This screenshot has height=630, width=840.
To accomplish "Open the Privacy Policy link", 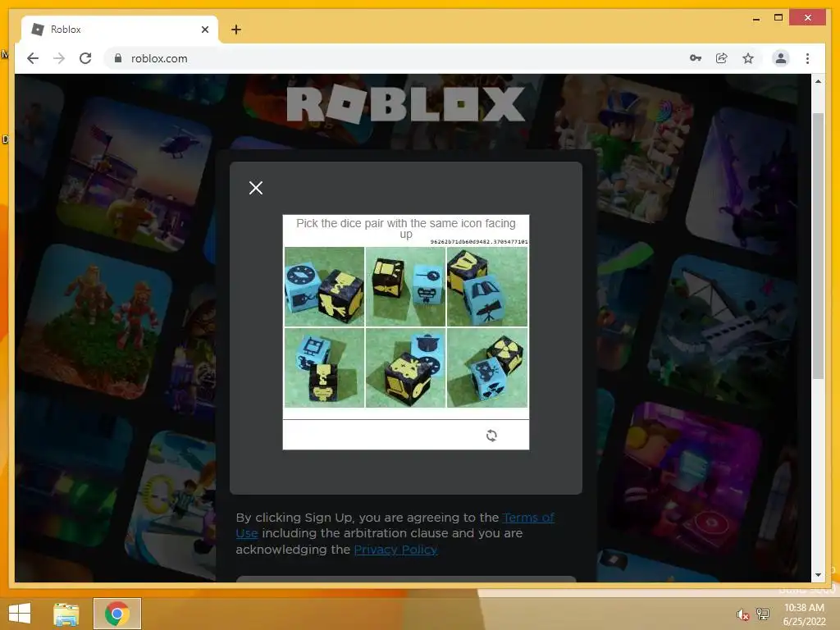I will click(395, 550).
